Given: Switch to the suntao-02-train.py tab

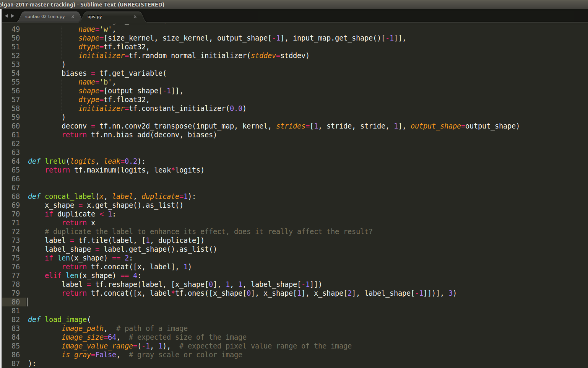Looking at the screenshot, I should (x=45, y=16).
